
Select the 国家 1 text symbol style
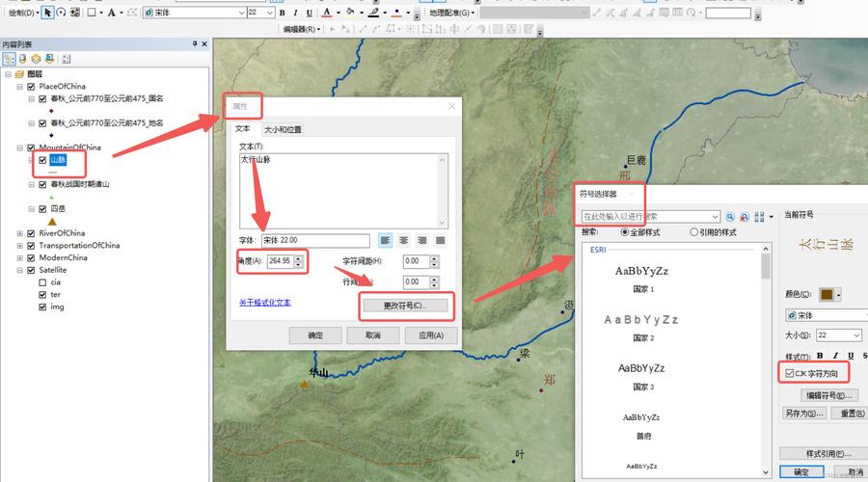pos(642,278)
